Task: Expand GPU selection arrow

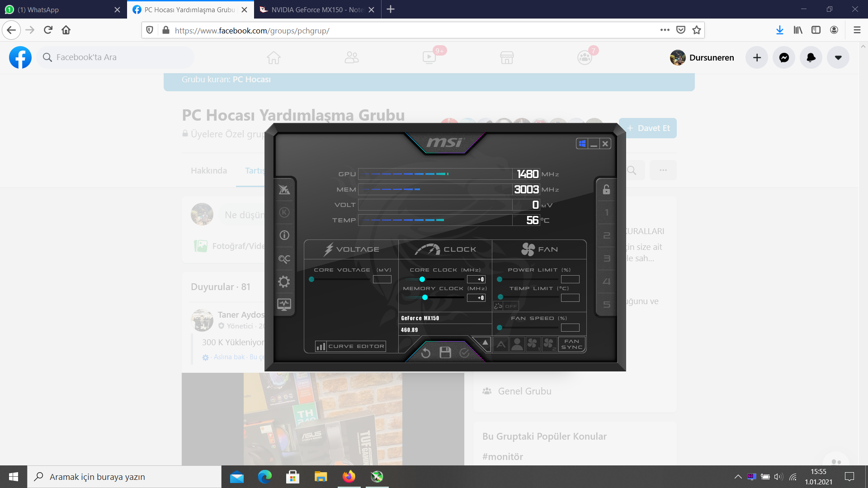Action: [x=485, y=343]
